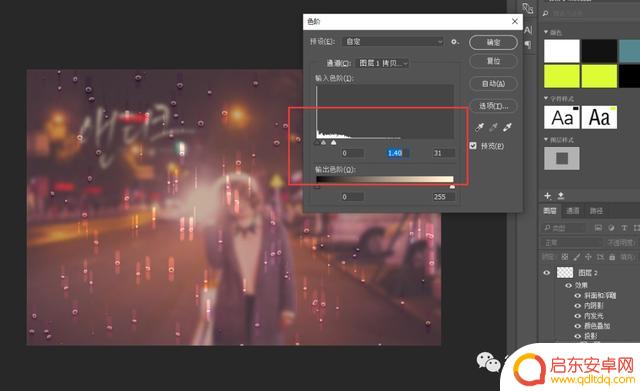
Task: Collapse the 字符样式 character styles section
Action: tap(546, 98)
